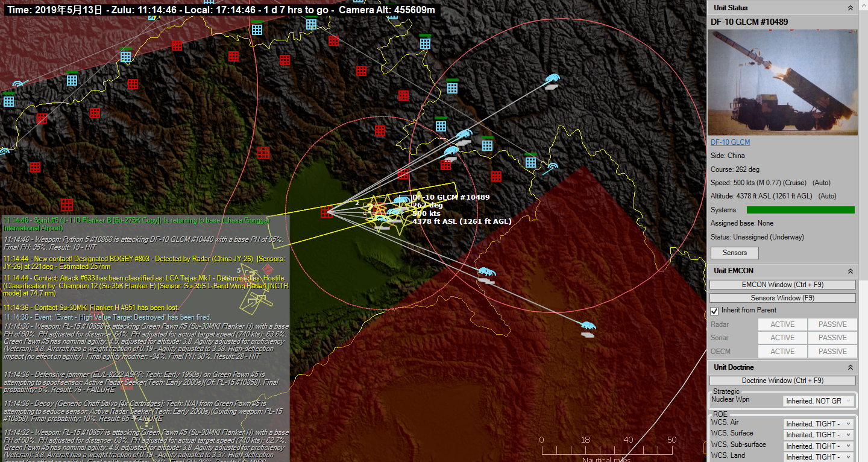Viewport: 868px width, 462px height.
Task: Set OECM to ACTIVE
Action: pos(782,352)
